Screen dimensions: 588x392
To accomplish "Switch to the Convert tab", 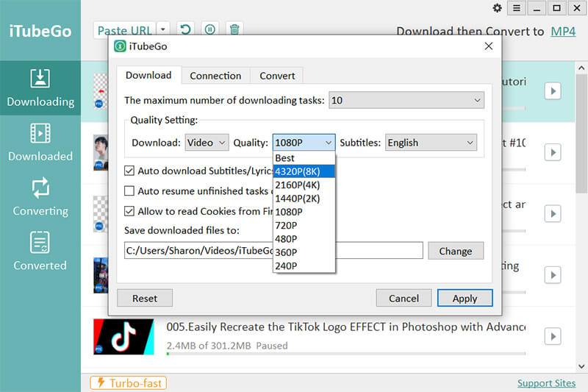I will click(x=277, y=76).
